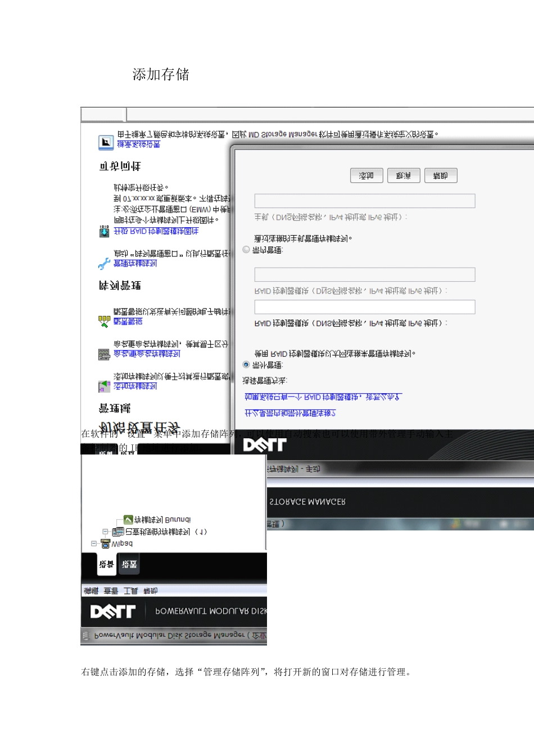Click the RAID controller field nearest the out-of-band radio

pos(365,307)
